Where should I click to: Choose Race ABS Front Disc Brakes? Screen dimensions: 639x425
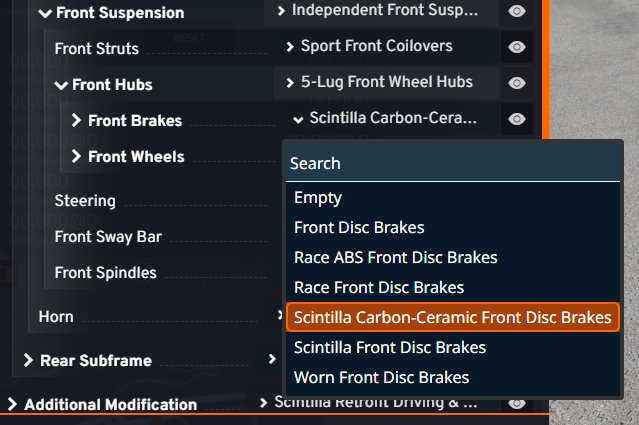click(x=395, y=258)
